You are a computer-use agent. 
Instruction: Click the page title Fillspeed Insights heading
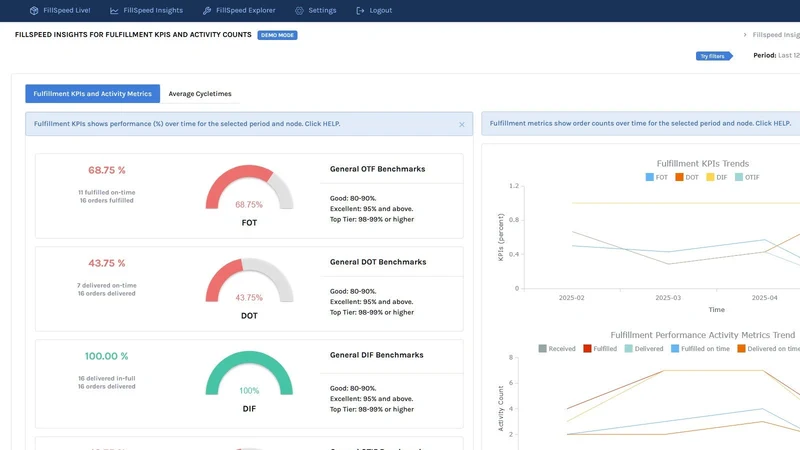pos(133,35)
